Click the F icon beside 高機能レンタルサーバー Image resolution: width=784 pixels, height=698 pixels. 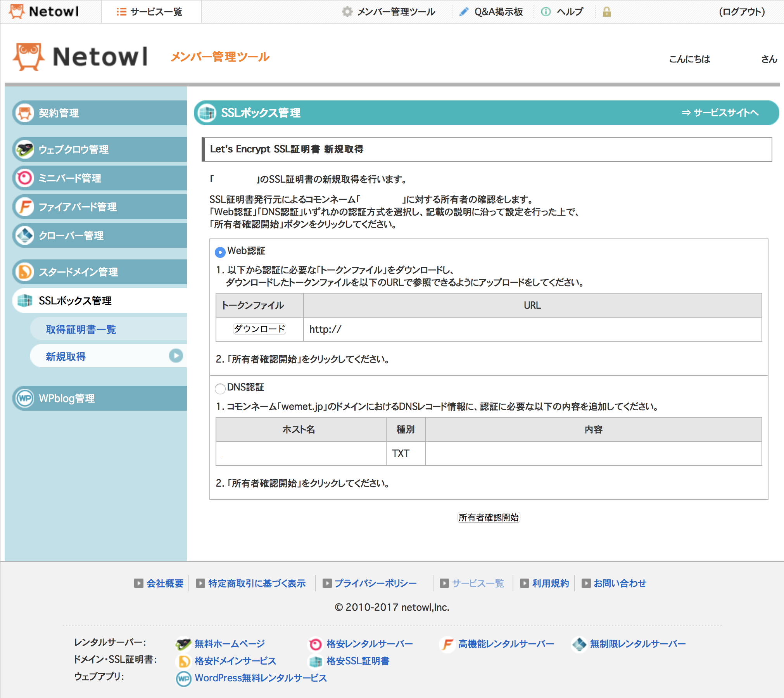point(447,644)
